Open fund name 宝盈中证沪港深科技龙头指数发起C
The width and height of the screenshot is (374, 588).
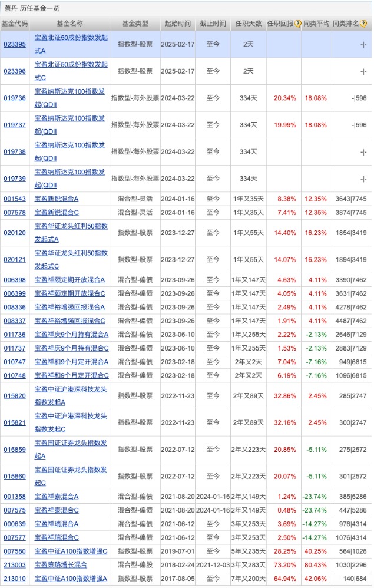point(71,422)
